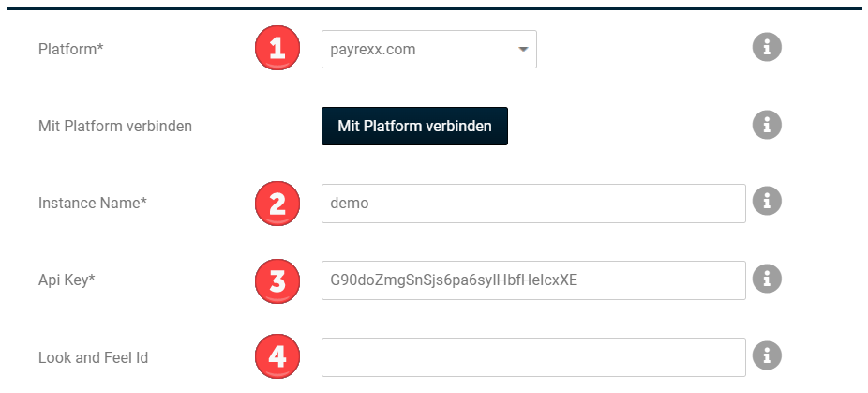The width and height of the screenshot is (868, 393).
Task: Select the red number 3 marker
Action: pyautogui.click(x=277, y=280)
